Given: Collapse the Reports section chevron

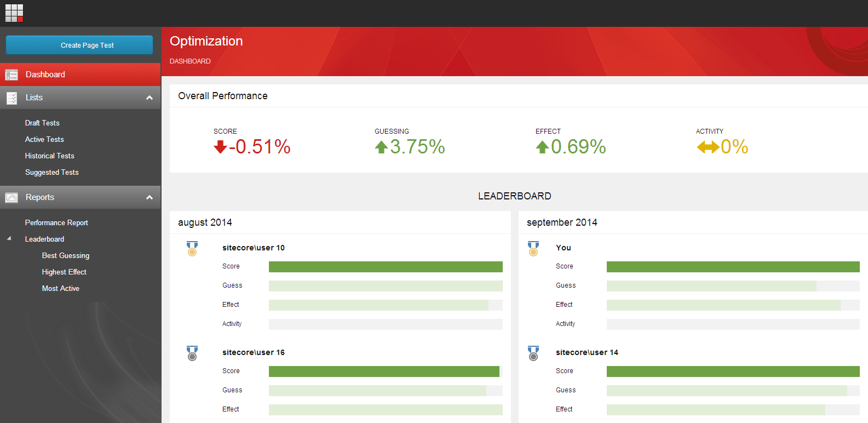Looking at the screenshot, I should pos(150,198).
